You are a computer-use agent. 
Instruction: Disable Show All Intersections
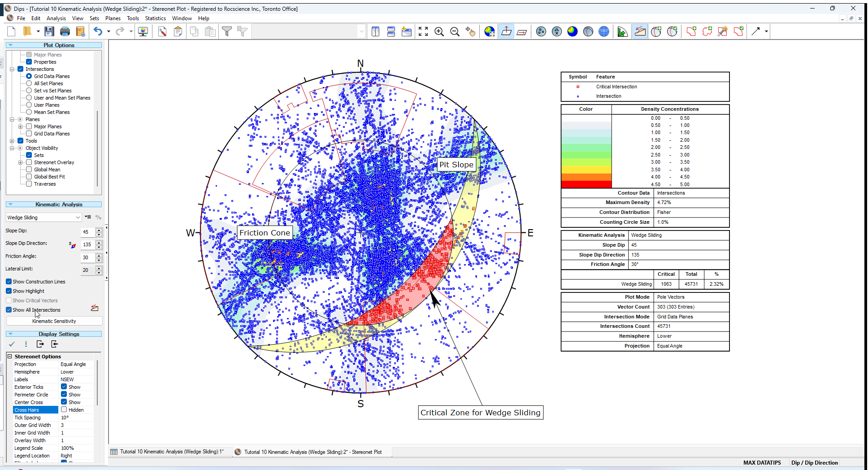coord(9,310)
